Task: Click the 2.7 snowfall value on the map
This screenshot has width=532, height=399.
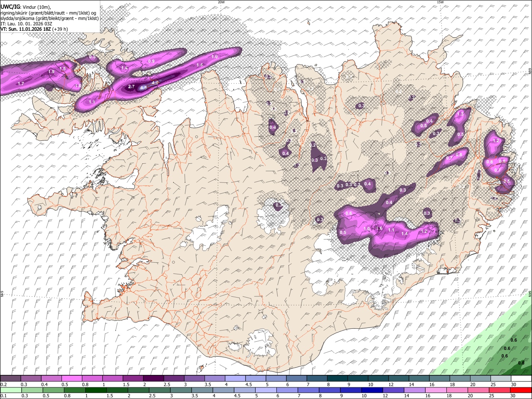Action: coord(131,86)
